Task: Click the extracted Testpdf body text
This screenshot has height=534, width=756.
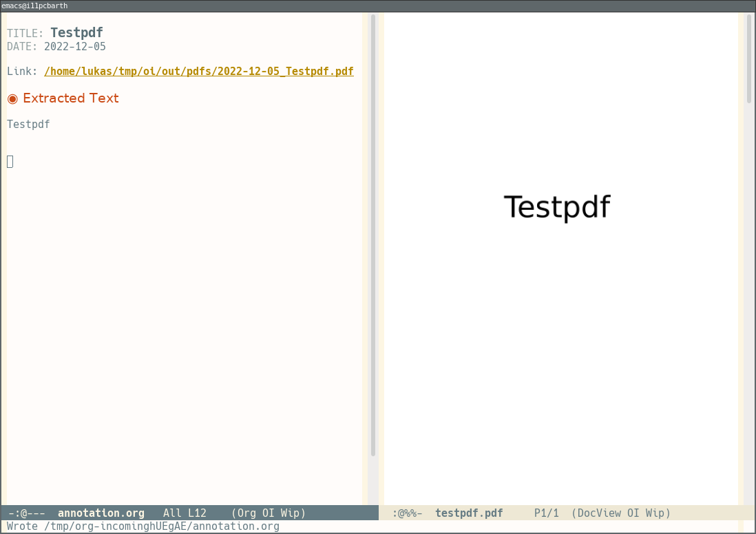Action: tap(28, 125)
